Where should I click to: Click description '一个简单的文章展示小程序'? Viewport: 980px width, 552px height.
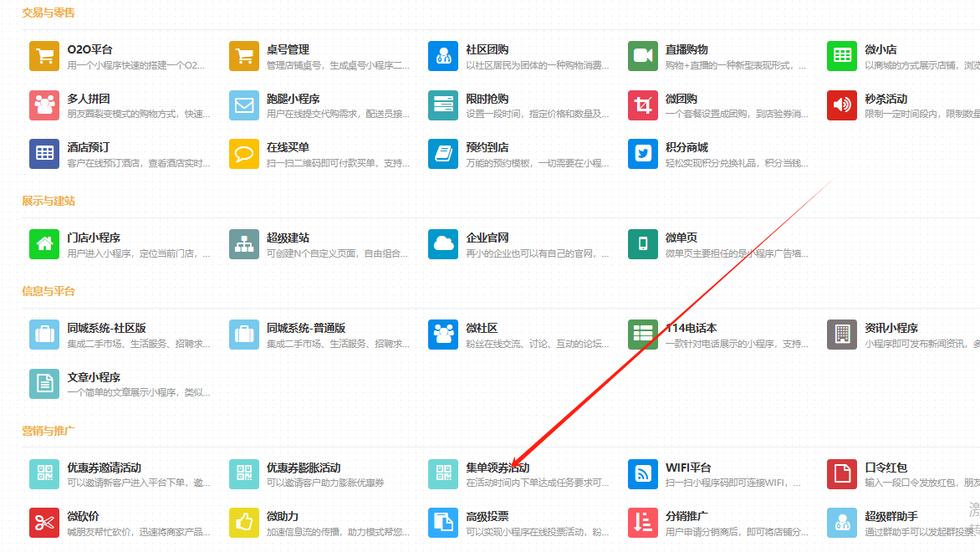click(122, 392)
